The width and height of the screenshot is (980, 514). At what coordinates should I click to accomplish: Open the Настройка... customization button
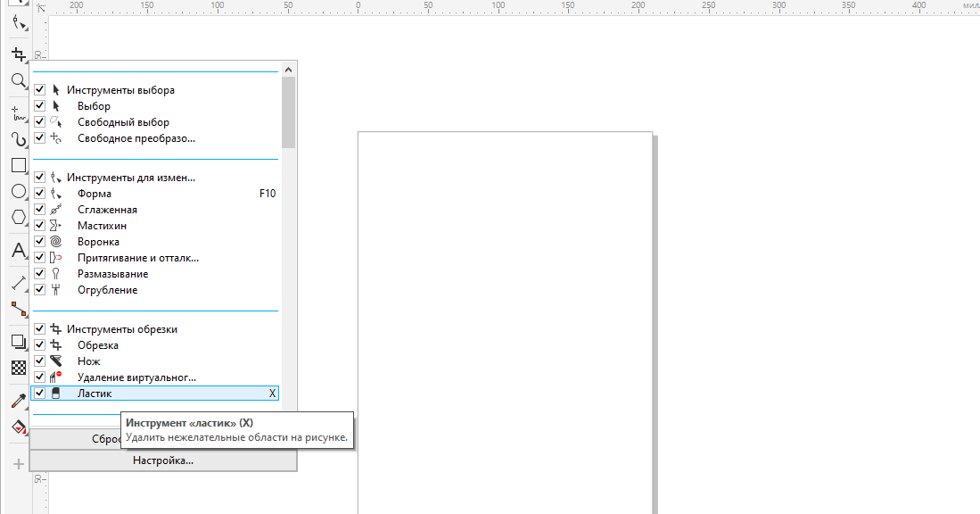[163, 460]
